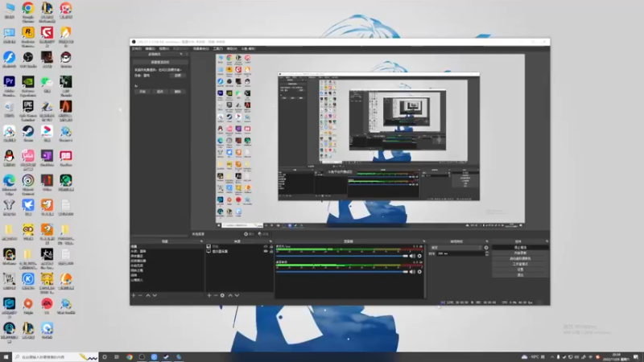Open Adobe Premiere Pro desktop shortcut
Image resolution: width=644 pixels, height=362 pixels.
coord(9,86)
